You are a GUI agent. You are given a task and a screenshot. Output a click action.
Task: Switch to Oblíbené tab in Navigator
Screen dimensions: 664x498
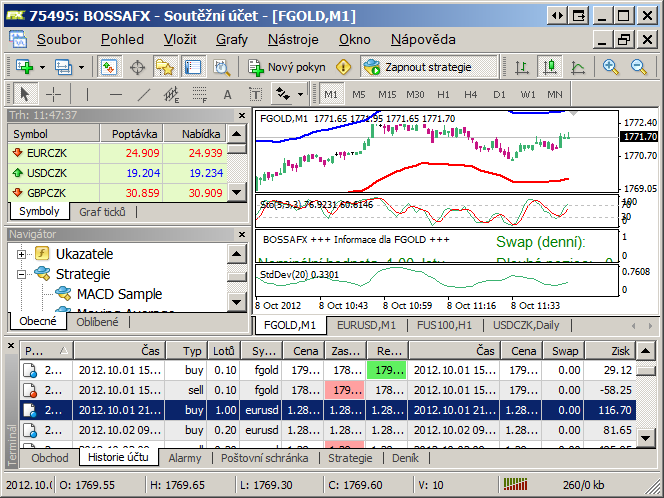[x=97, y=322]
